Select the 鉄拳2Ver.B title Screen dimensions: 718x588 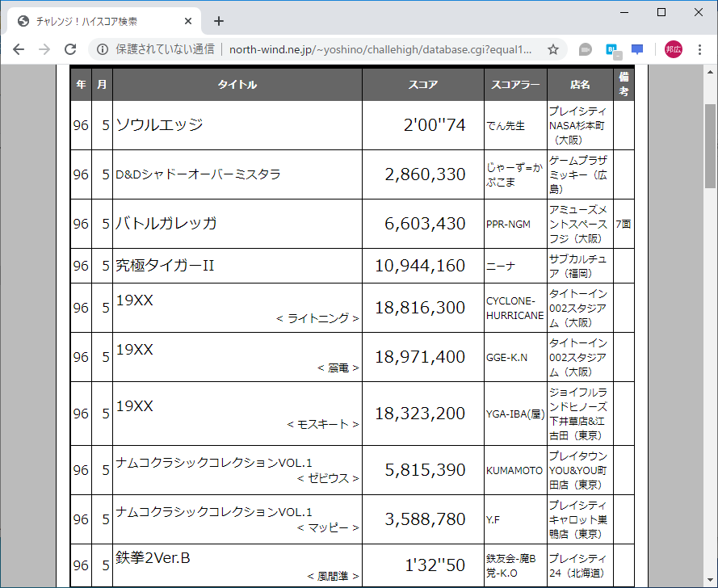153,558
